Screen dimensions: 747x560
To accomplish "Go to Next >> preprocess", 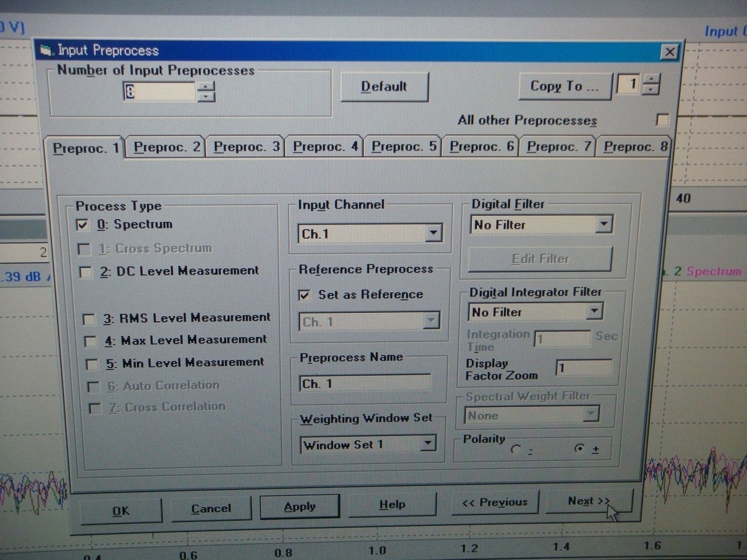I will (x=588, y=501).
